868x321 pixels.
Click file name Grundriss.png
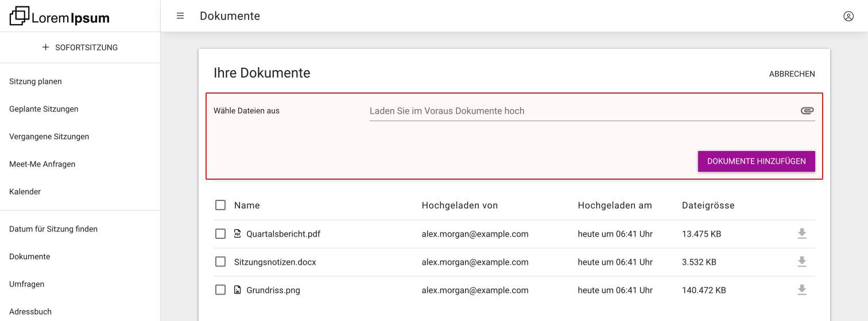pyautogui.click(x=273, y=290)
